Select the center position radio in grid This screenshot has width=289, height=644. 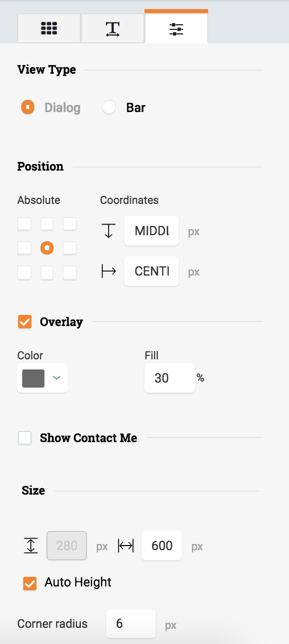47,248
